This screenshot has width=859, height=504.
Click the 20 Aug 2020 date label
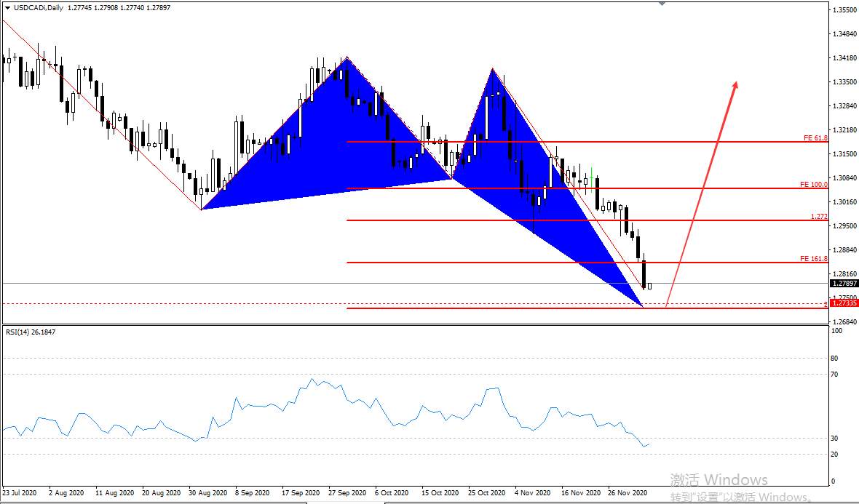(x=161, y=493)
